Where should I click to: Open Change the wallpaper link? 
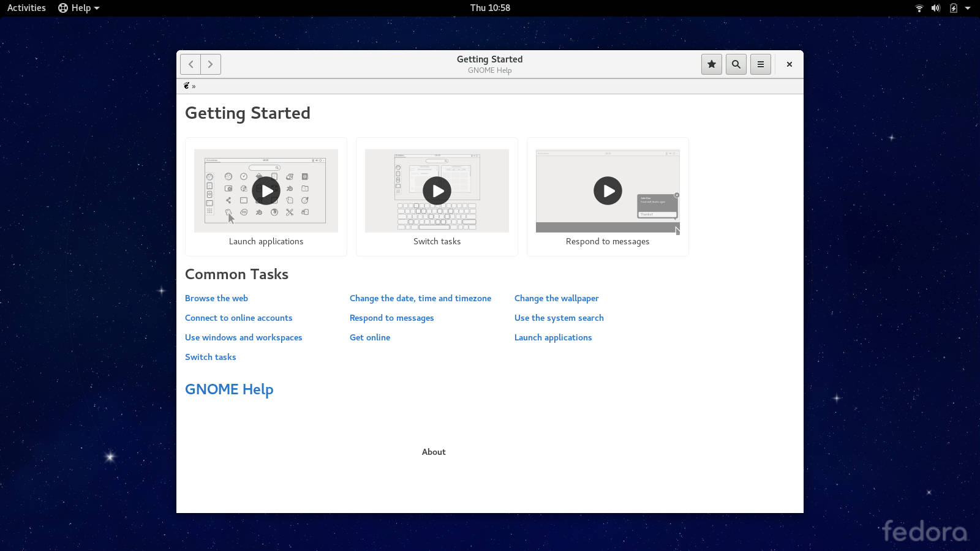point(556,298)
